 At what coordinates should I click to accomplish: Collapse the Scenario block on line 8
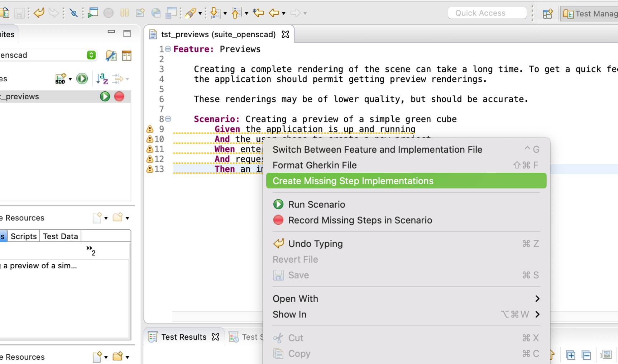click(168, 119)
